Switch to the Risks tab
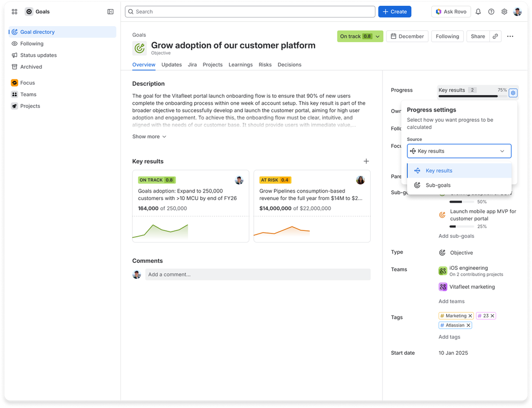The image size is (532, 408). click(265, 65)
